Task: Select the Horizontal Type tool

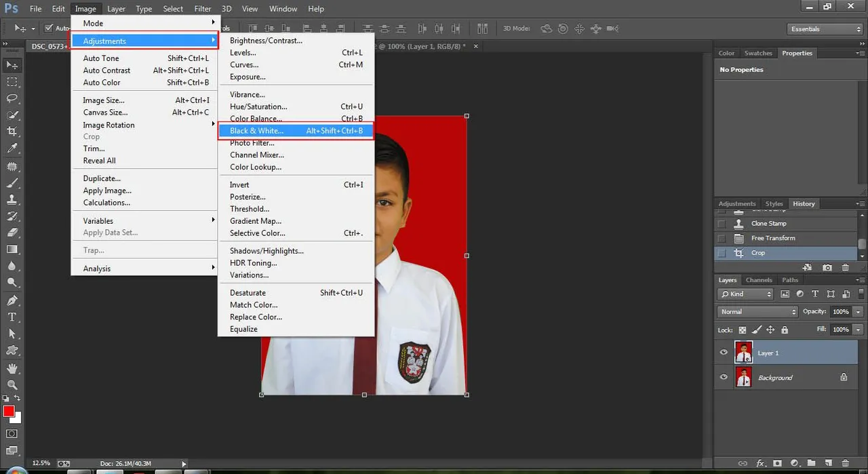Action: (12, 317)
